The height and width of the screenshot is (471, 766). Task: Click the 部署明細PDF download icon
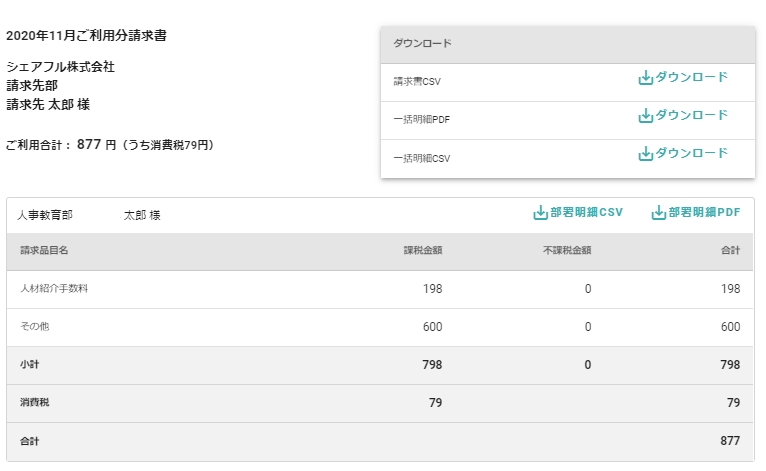[658, 213]
